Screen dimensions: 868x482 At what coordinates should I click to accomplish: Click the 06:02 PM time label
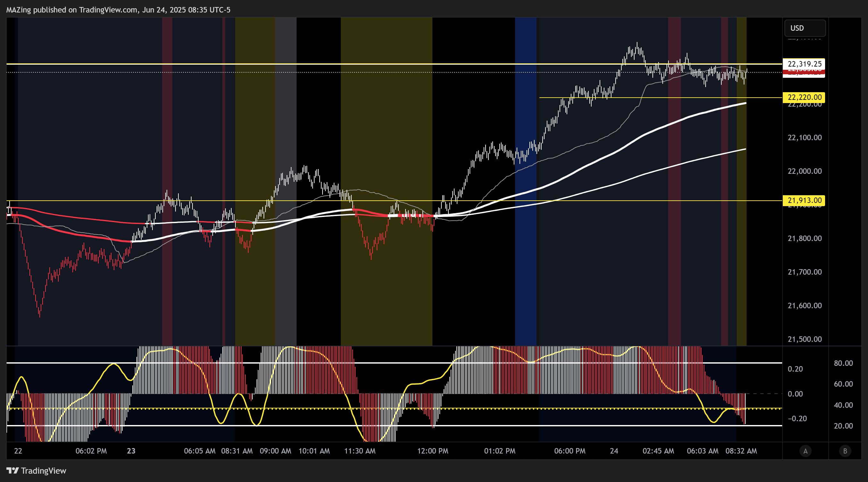pyautogui.click(x=91, y=451)
